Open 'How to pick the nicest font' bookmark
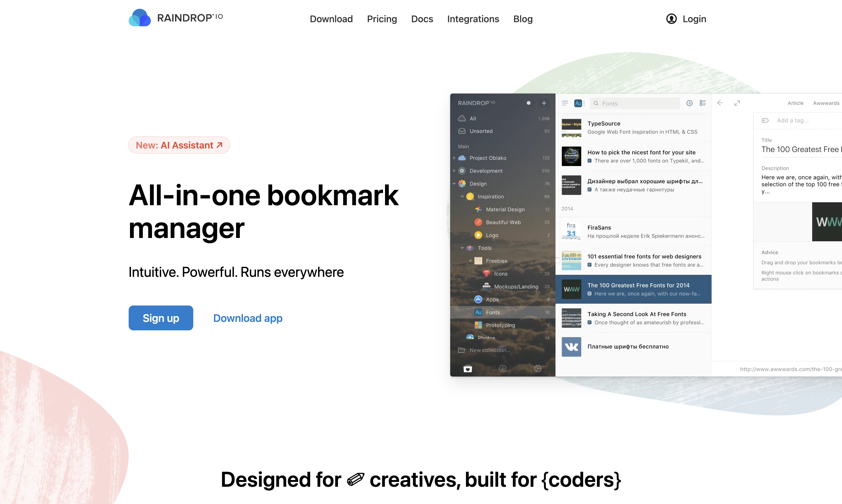The height and width of the screenshot is (504, 842). click(634, 156)
